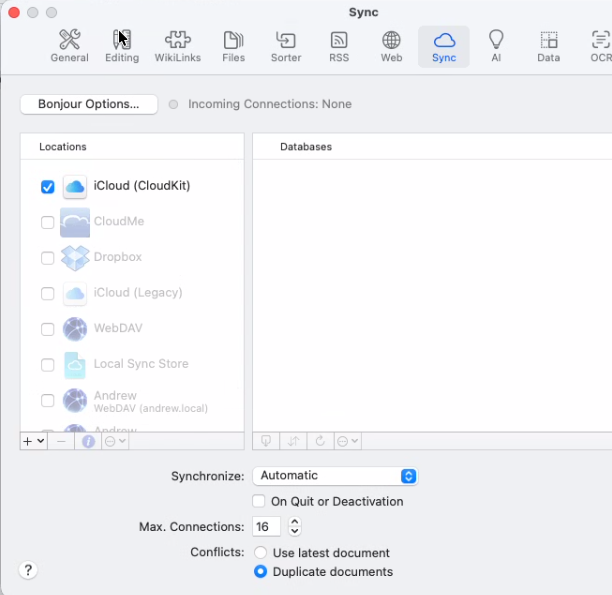The image size is (612, 595).
Task: Open the Files preferences pane
Action: pos(233,46)
